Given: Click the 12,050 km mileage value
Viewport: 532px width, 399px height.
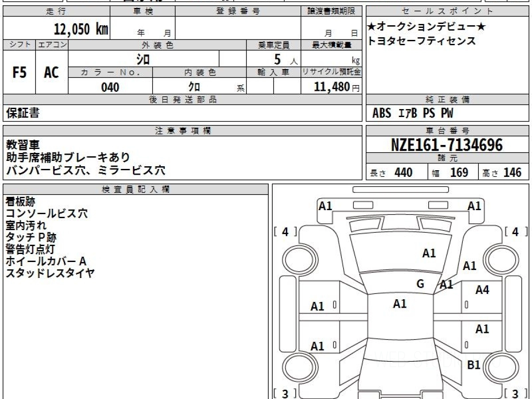Looking at the screenshot, I should tap(81, 29).
